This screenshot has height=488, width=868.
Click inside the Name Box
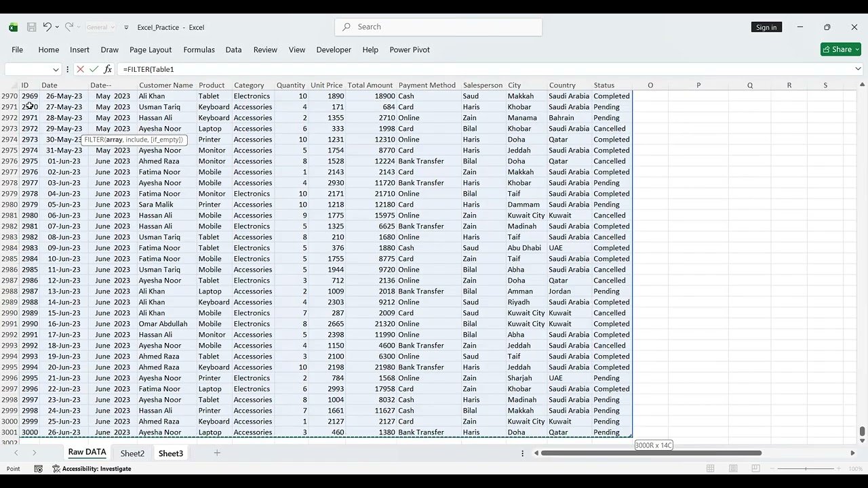tap(27, 69)
